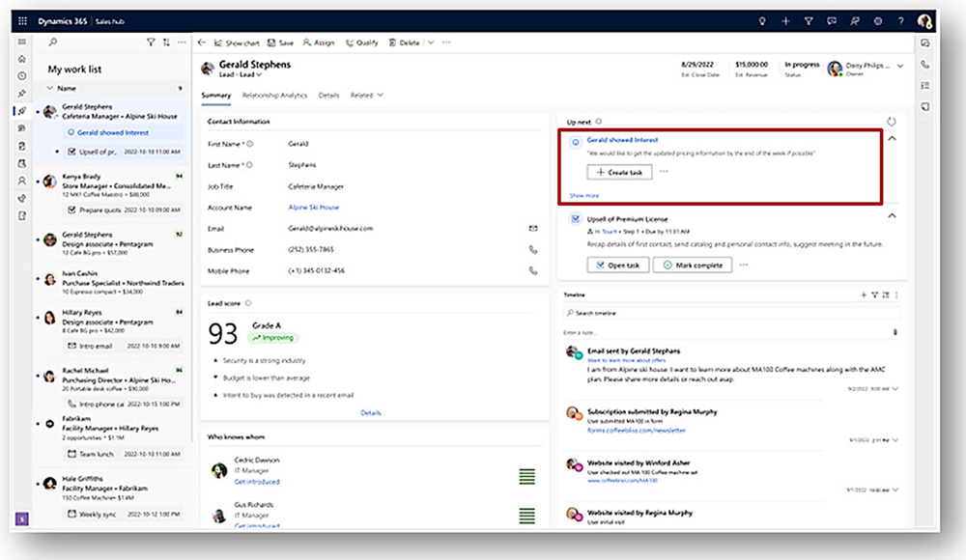This screenshot has width=966, height=560.
Task: Open the Alpine Ski House account link
Action: (314, 207)
